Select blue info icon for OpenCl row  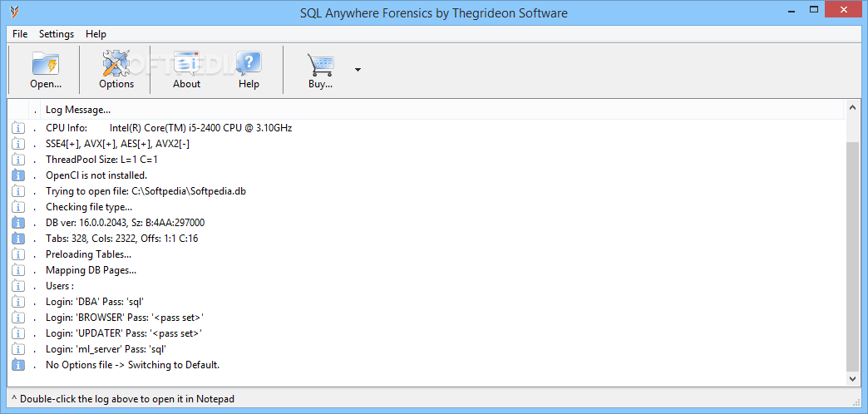point(18,175)
